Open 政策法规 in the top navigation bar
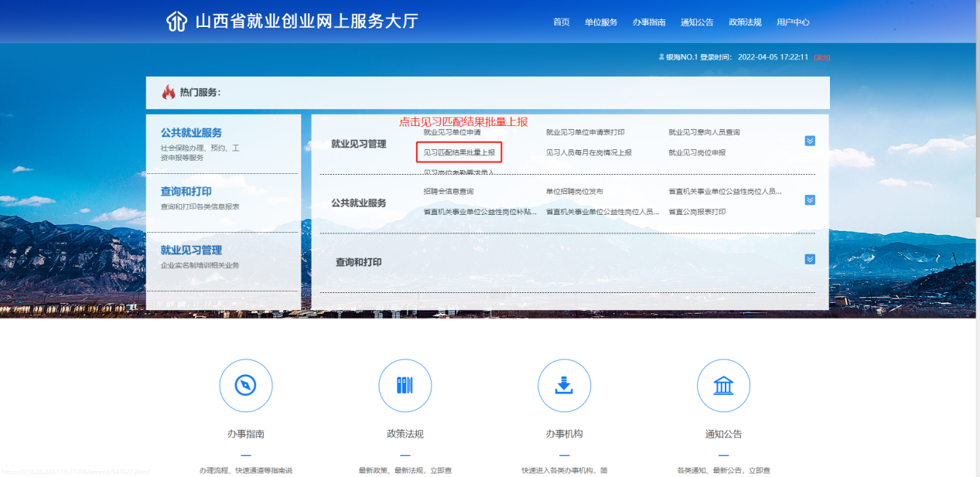 [x=745, y=22]
